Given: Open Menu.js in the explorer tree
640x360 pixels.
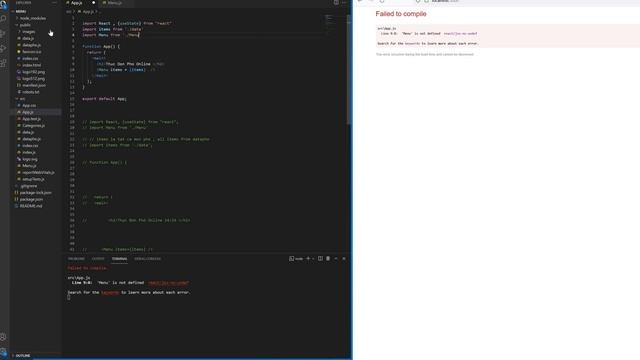Looking at the screenshot, I should (x=29, y=166).
